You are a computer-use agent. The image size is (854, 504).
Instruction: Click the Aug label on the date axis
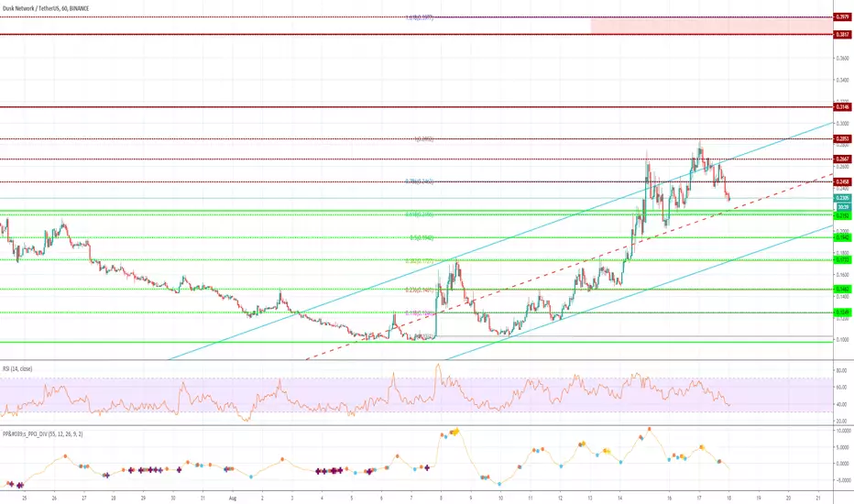point(233,498)
